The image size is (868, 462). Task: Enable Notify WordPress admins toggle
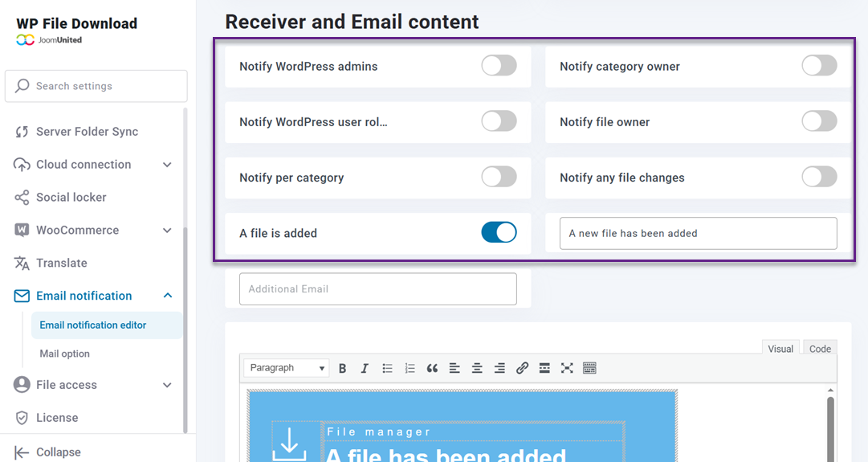pyautogui.click(x=499, y=65)
